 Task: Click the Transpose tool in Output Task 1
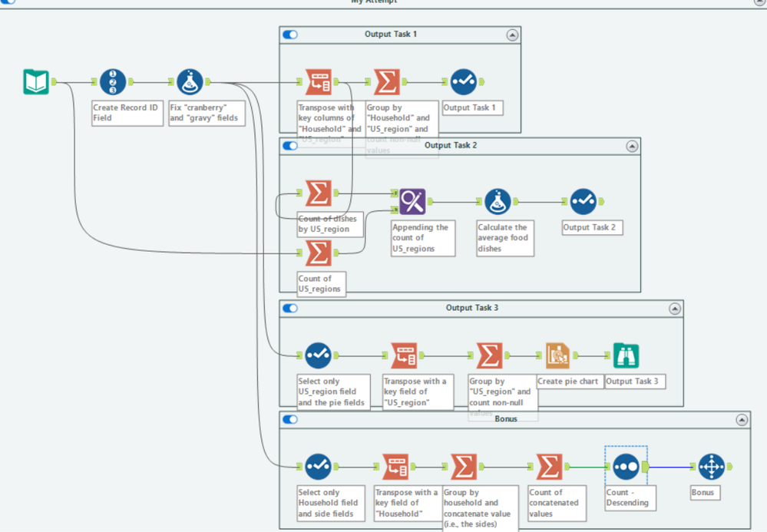[x=319, y=81]
